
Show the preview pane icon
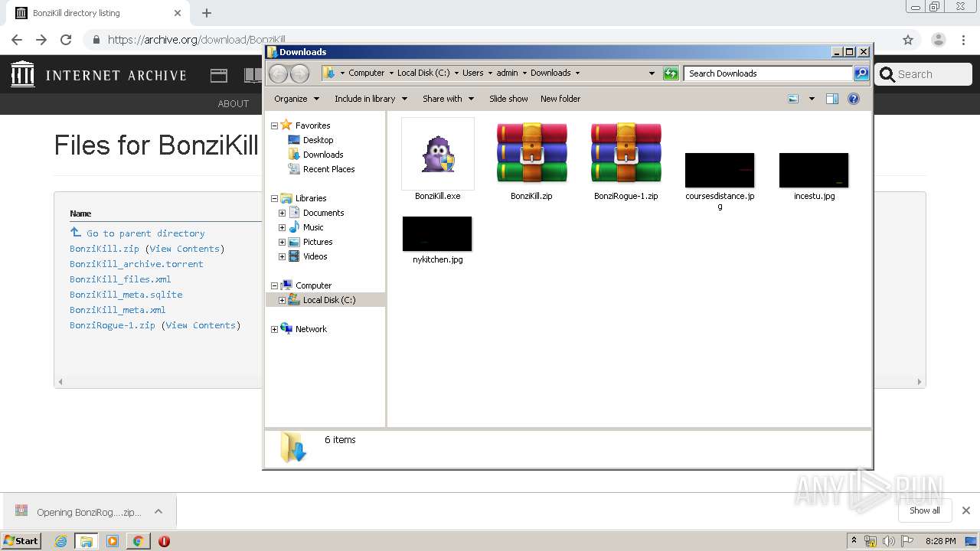pos(832,99)
